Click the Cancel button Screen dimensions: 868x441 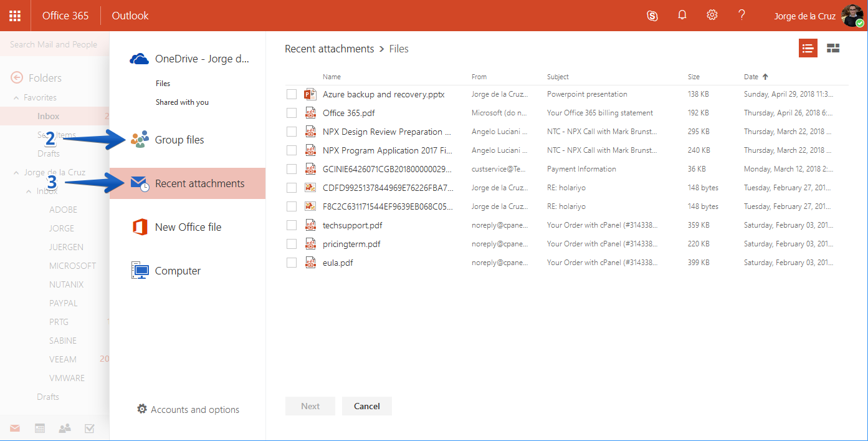click(x=367, y=406)
